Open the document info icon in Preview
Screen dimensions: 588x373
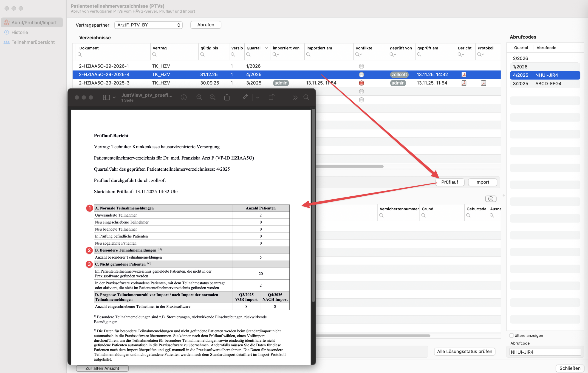click(x=184, y=97)
